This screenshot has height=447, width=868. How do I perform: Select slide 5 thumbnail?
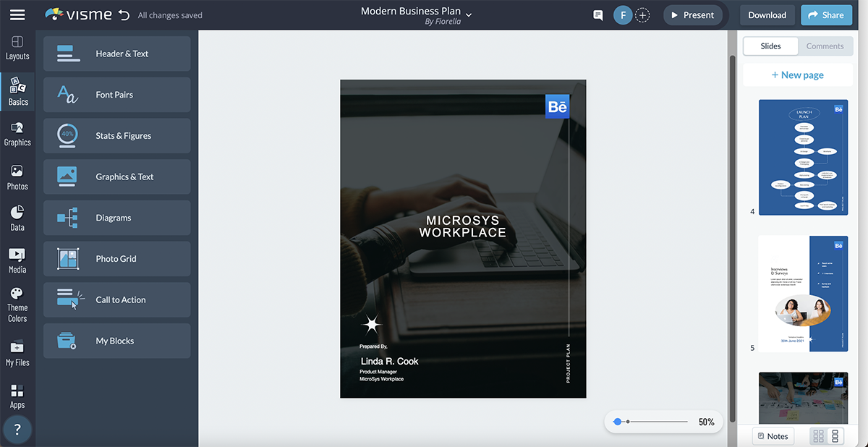[x=803, y=293]
